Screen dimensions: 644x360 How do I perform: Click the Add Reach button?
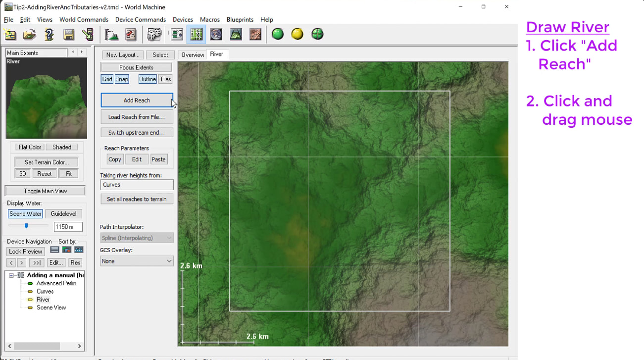point(137,100)
